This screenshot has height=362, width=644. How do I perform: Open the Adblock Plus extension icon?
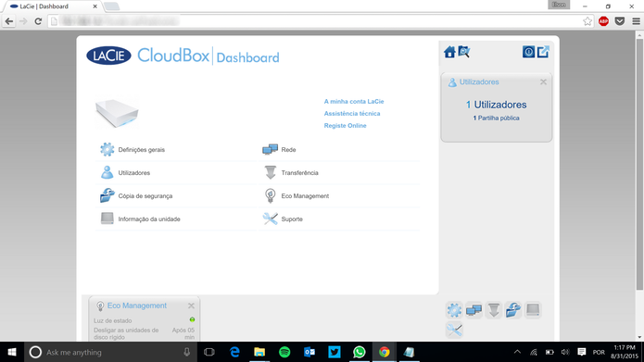point(604,21)
